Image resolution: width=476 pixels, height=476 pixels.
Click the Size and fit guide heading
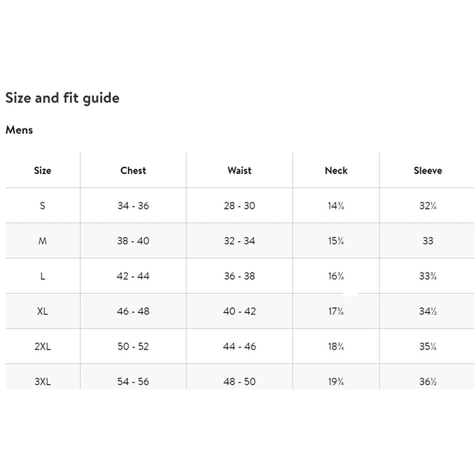(x=63, y=98)
